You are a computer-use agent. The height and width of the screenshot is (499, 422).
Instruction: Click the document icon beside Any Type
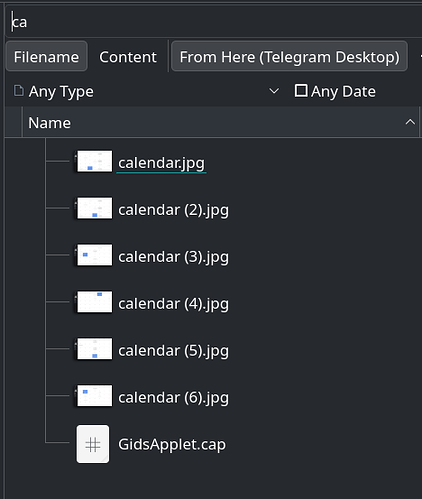coord(19,91)
